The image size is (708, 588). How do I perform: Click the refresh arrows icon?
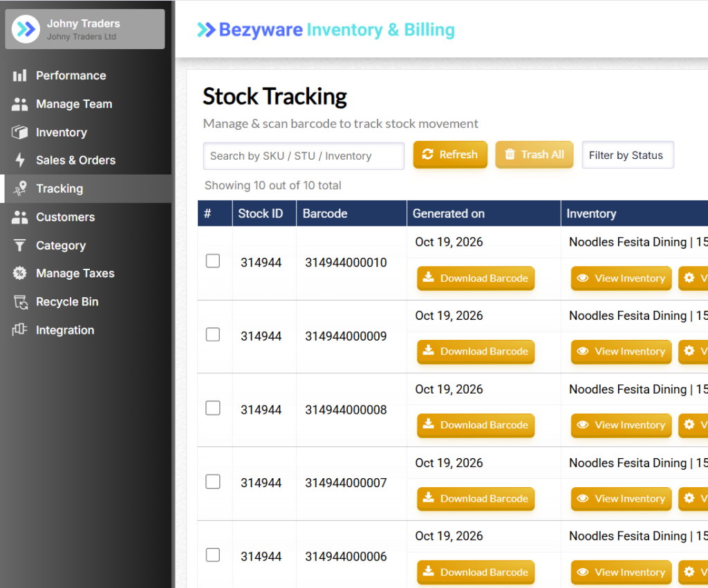[x=427, y=154]
